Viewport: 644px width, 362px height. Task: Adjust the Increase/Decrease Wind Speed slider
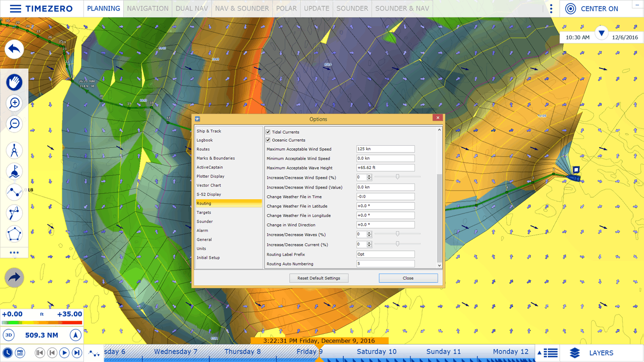[x=397, y=177]
